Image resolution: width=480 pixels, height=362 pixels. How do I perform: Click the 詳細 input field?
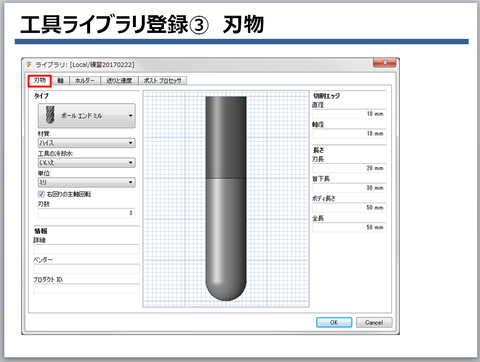(x=86, y=249)
